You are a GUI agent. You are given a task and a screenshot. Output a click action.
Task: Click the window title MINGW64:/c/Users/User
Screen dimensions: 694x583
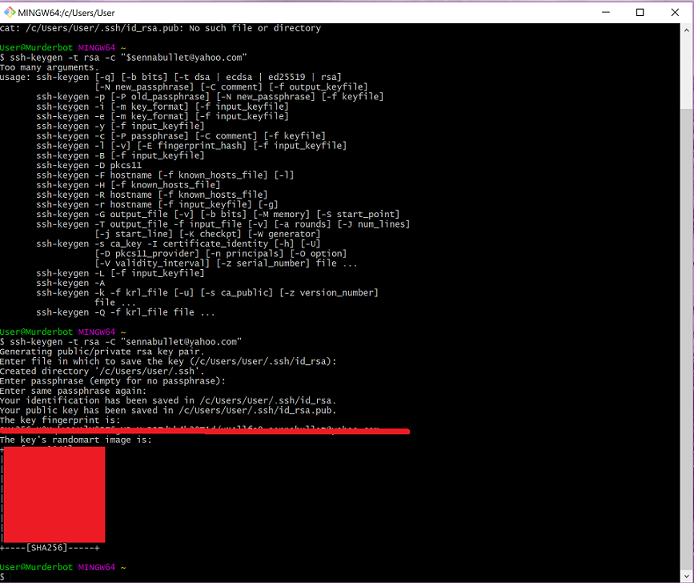click(x=66, y=13)
